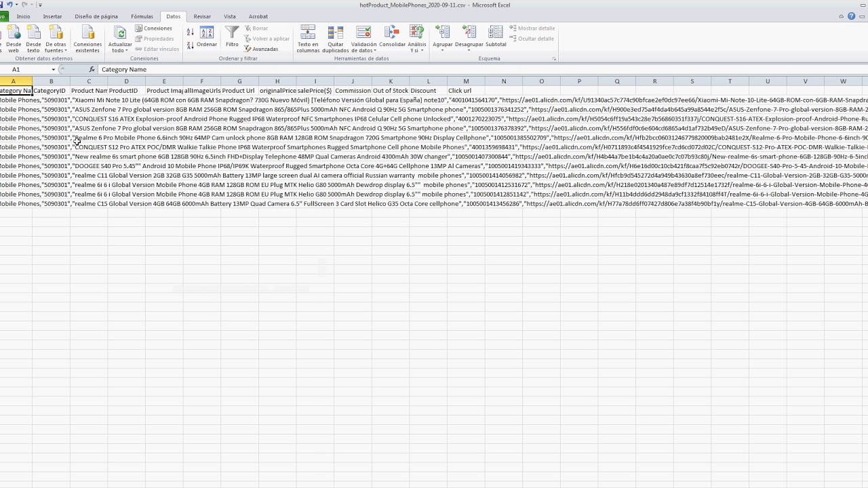Open the insert function fx button
868x488 pixels.
tap(92, 69)
